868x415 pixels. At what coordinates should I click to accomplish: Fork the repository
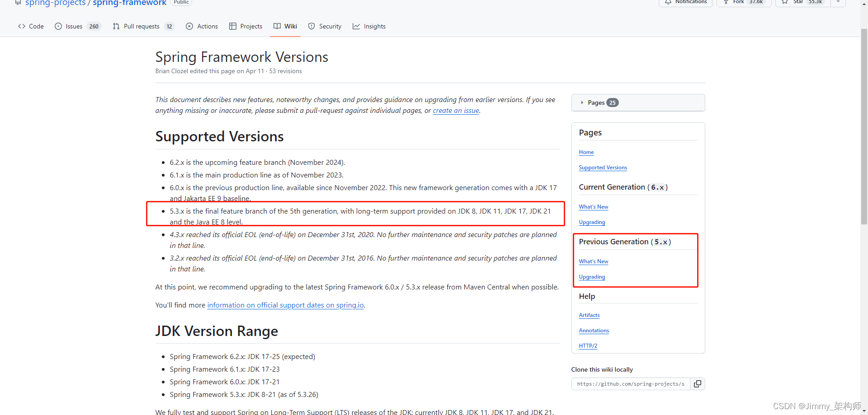[744, 2]
